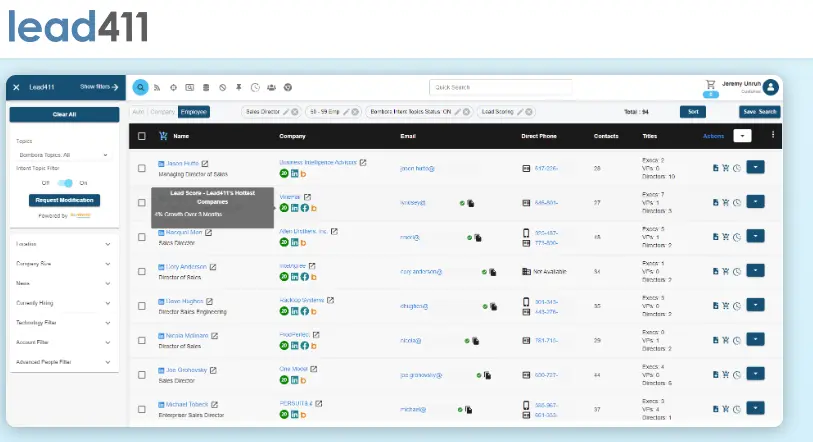Expand the Advanced People Filter section
Viewport: 813px width, 442px height.
pyautogui.click(x=64, y=362)
